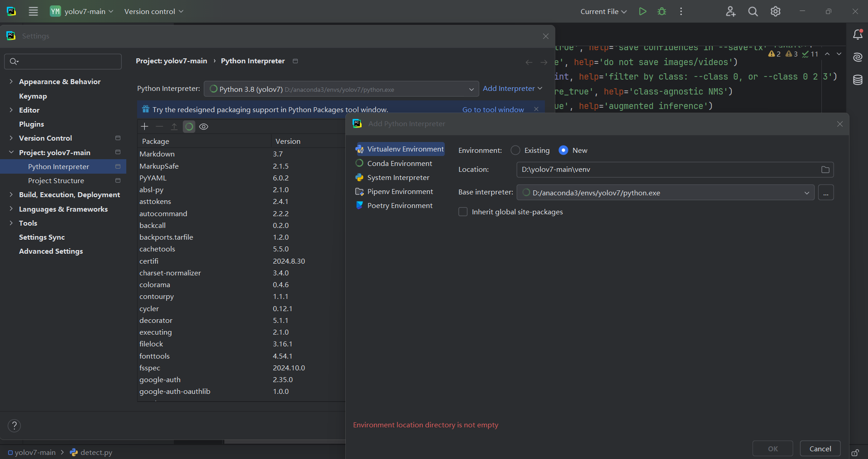The height and width of the screenshot is (459, 868).
Task: Browse for venv location folder icon
Action: click(x=825, y=170)
